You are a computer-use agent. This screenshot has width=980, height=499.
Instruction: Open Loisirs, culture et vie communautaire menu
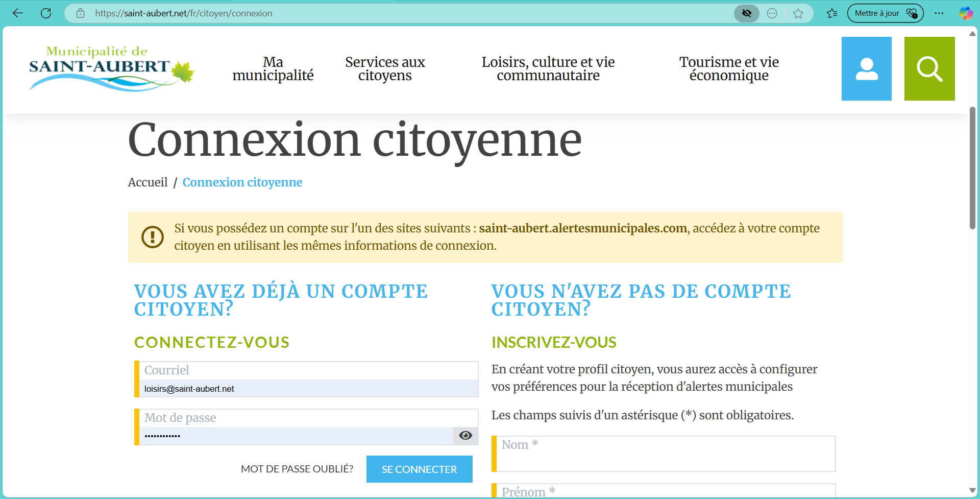pos(548,68)
